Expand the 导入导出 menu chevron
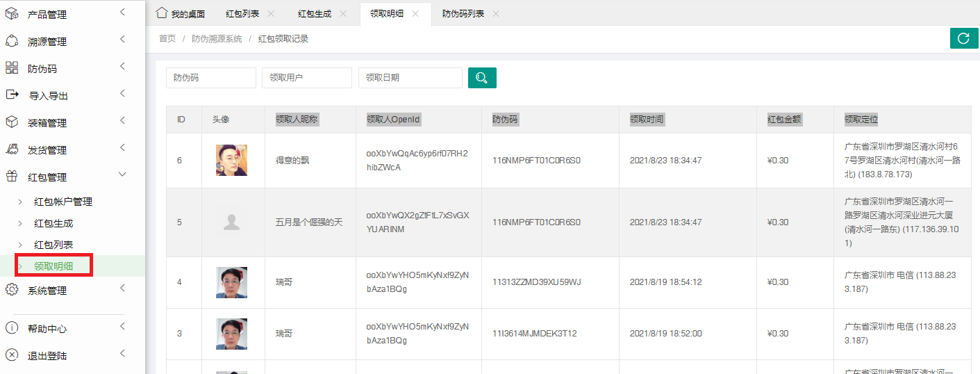This screenshot has height=374, width=980. pos(122,94)
